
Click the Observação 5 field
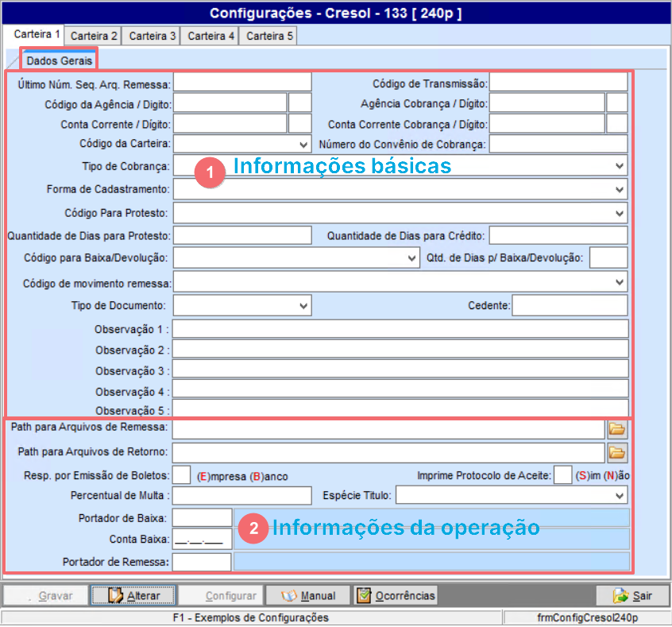[x=400, y=408]
